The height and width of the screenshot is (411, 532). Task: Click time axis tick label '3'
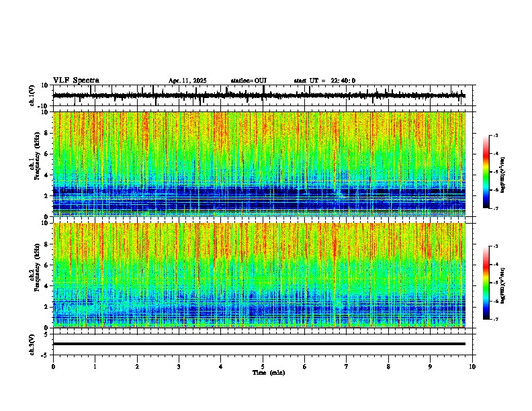tap(179, 367)
